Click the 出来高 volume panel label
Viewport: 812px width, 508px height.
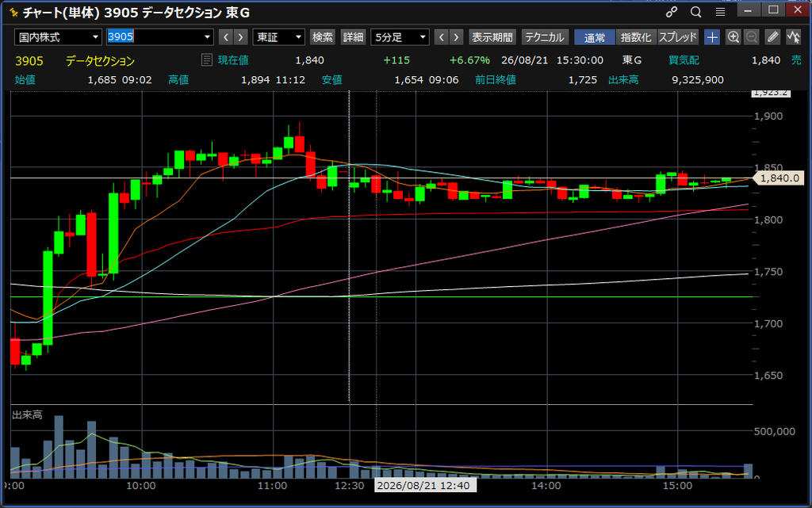point(27,415)
